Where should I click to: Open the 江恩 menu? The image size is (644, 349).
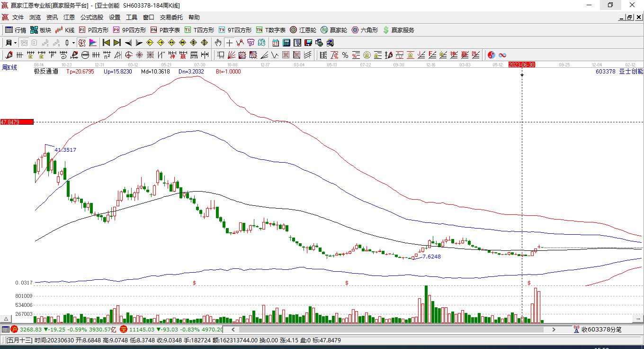pyautogui.click(x=69, y=18)
